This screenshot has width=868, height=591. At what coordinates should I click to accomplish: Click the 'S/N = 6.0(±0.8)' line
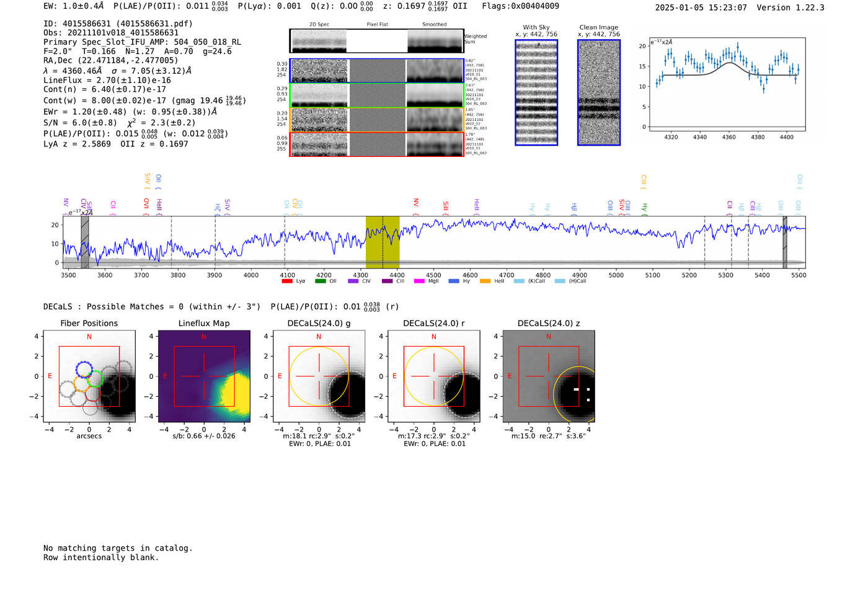(x=120, y=122)
